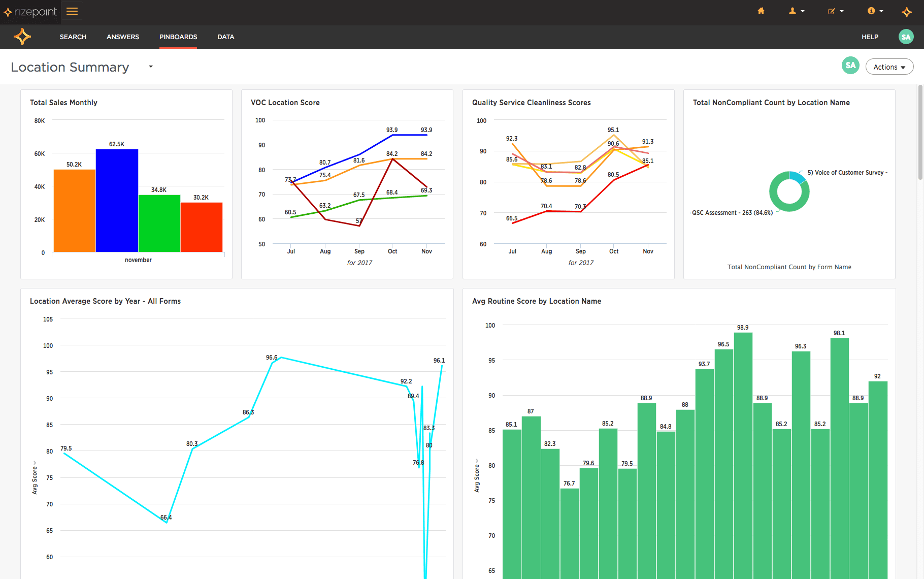Select the spark icon beside Search tab
The height and width of the screenshot is (579, 924).
click(22, 36)
